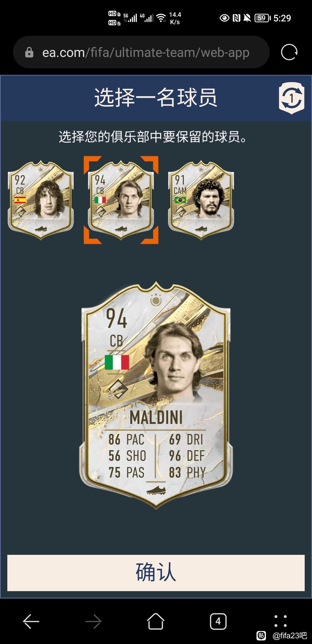Reload the page with the refresh icon

point(289,52)
